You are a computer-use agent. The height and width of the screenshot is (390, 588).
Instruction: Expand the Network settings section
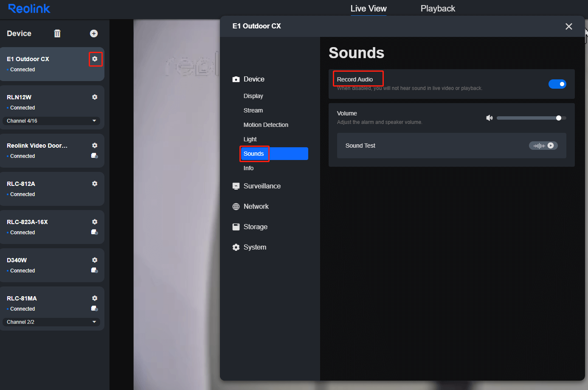[x=251, y=207]
